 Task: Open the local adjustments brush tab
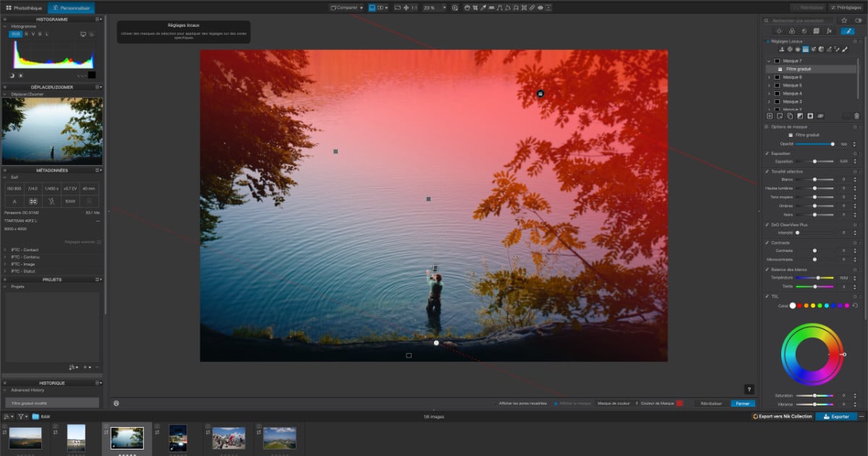[848, 31]
